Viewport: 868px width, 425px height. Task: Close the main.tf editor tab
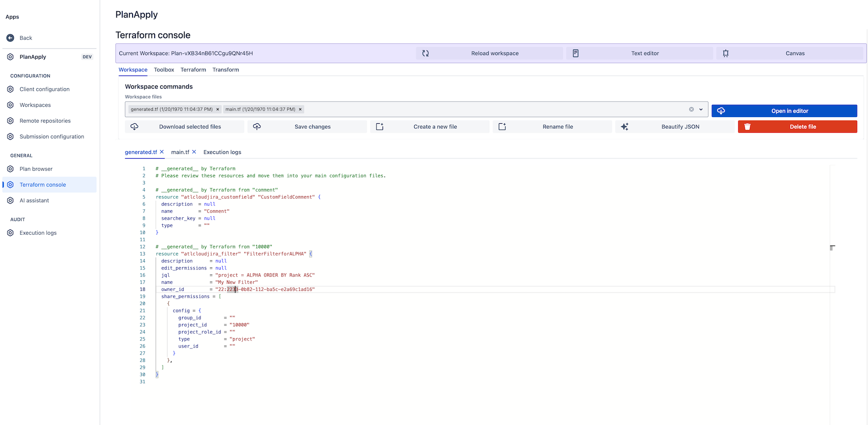pyautogui.click(x=194, y=152)
